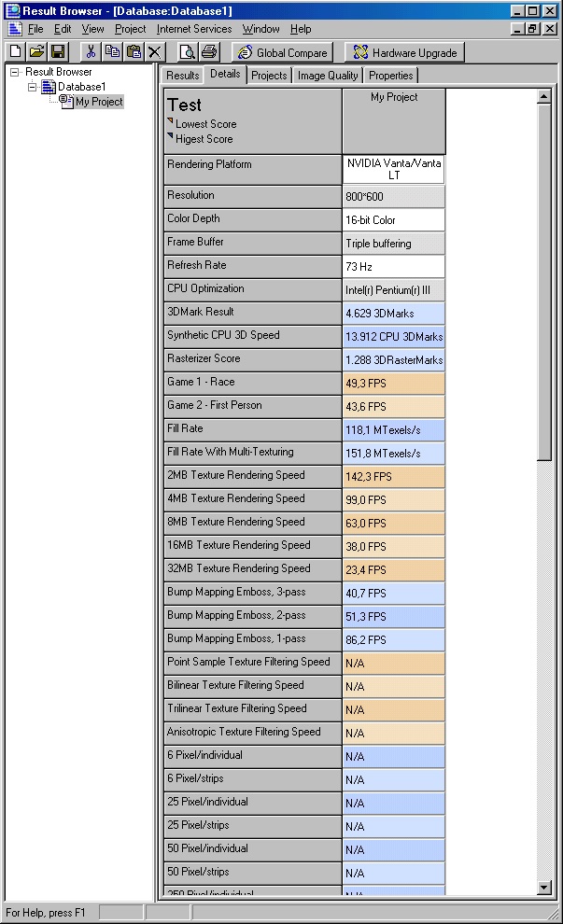Click the 16-bit Color value
This screenshot has width=563, height=924.
click(394, 220)
